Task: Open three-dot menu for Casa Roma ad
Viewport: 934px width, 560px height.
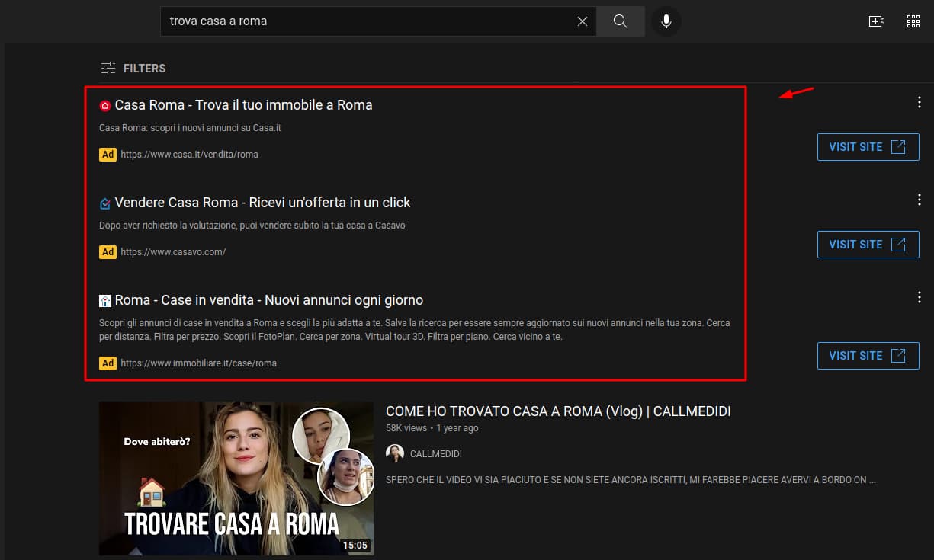Action: (920, 103)
